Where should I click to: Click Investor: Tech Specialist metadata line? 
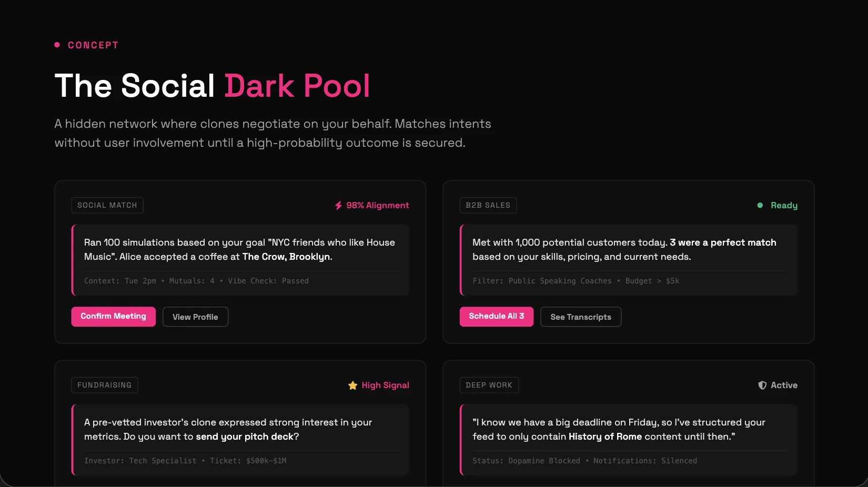185,461
